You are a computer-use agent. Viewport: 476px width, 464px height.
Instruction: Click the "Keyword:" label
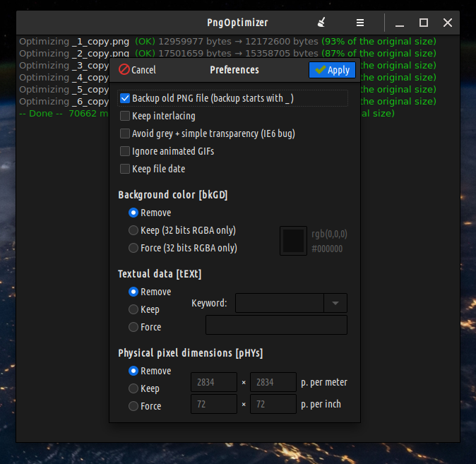pyautogui.click(x=209, y=303)
